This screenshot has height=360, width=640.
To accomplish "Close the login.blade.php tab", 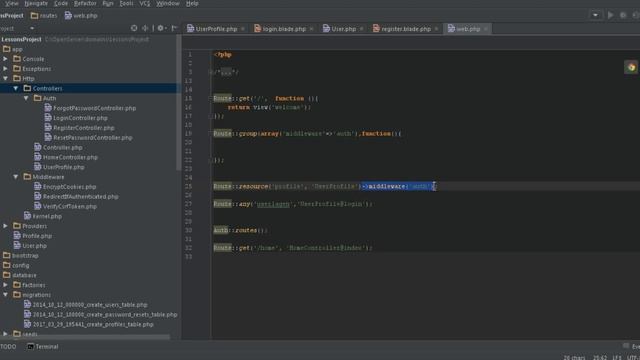I will 311,29.
